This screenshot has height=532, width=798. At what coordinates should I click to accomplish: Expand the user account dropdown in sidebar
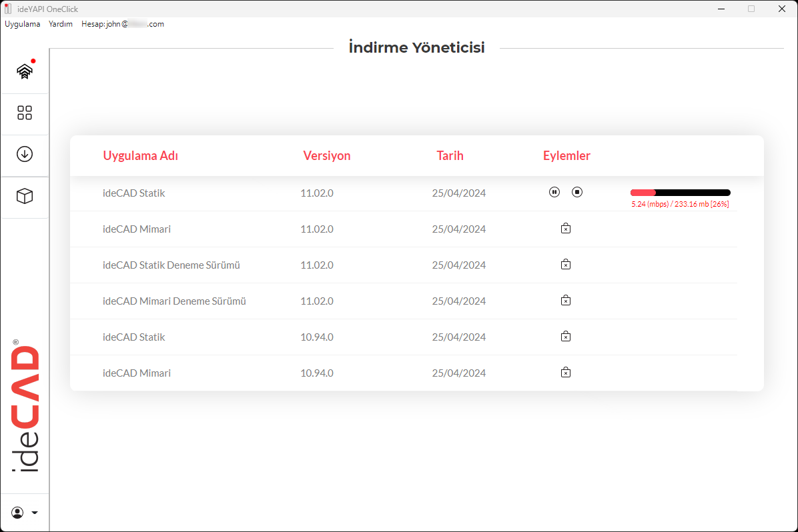(25, 513)
